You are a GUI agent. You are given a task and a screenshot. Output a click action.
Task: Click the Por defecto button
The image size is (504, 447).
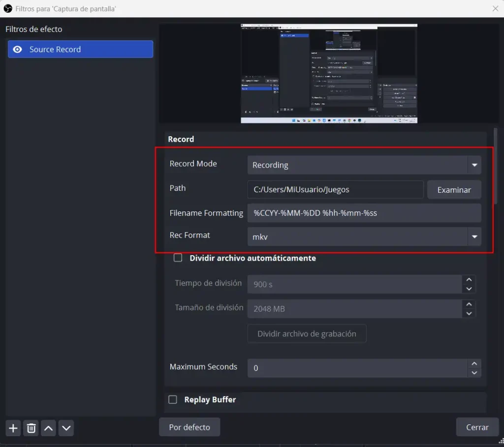(x=189, y=427)
